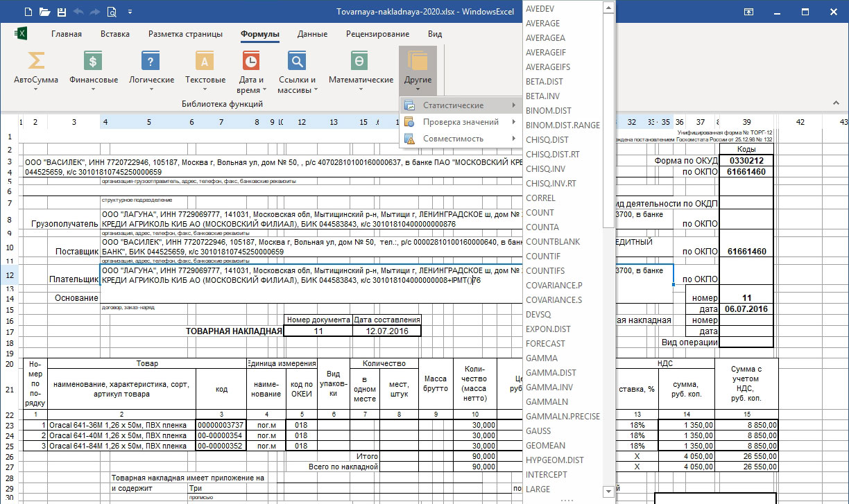Screen dimensions: 849x504
Task: Switch to the Вставка tab
Action: pyautogui.click(x=115, y=34)
